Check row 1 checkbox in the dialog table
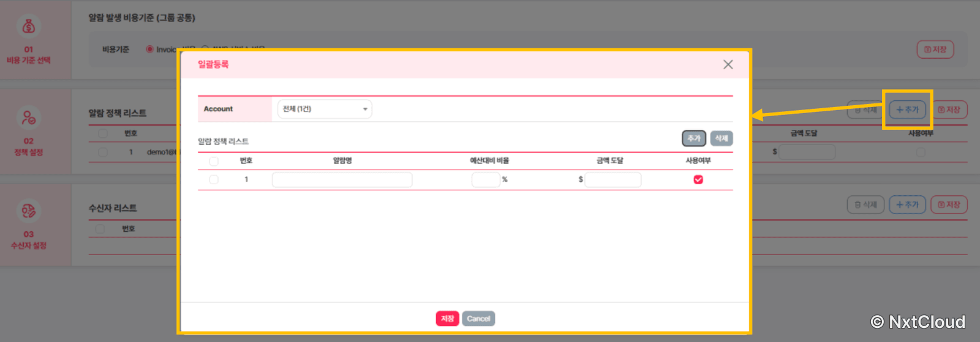 click(214, 179)
